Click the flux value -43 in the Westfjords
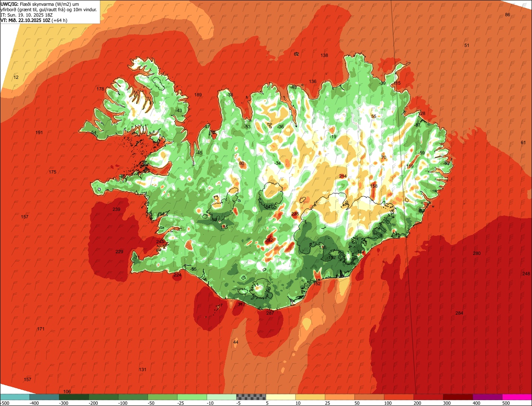This screenshot has width=532, height=406. click(179, 111)
